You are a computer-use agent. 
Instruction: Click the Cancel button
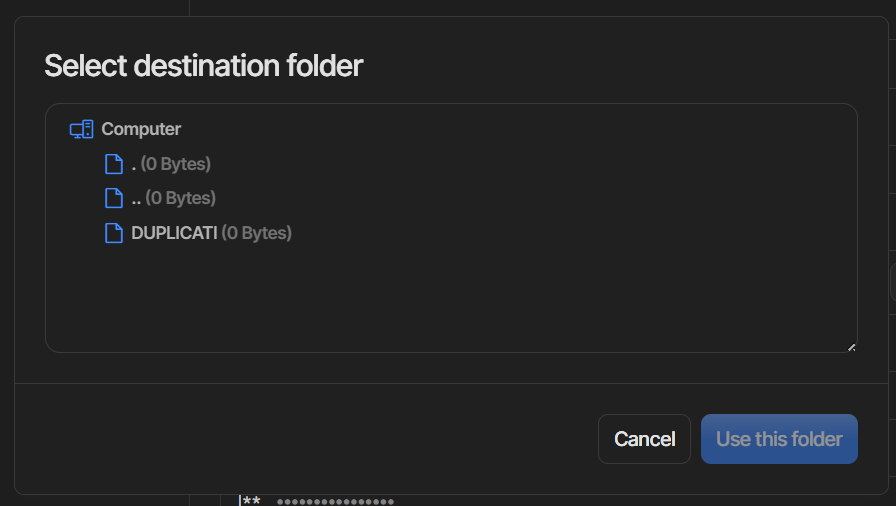click(x=645, y=439)
